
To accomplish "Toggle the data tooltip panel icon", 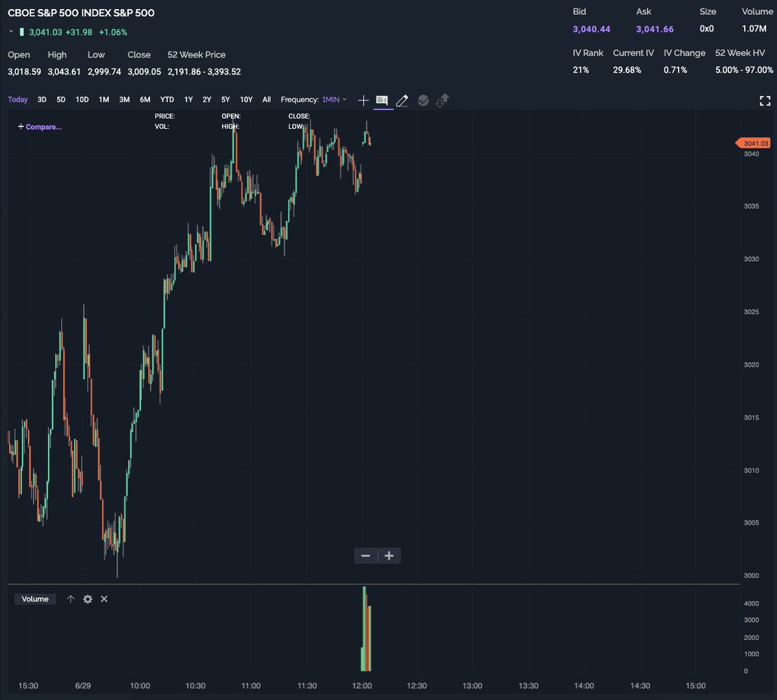I will coord(382,100).
